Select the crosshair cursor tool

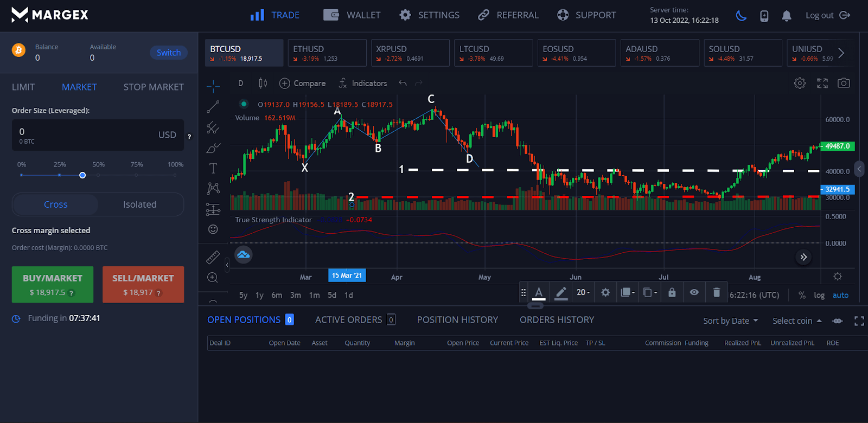[213, 86]
